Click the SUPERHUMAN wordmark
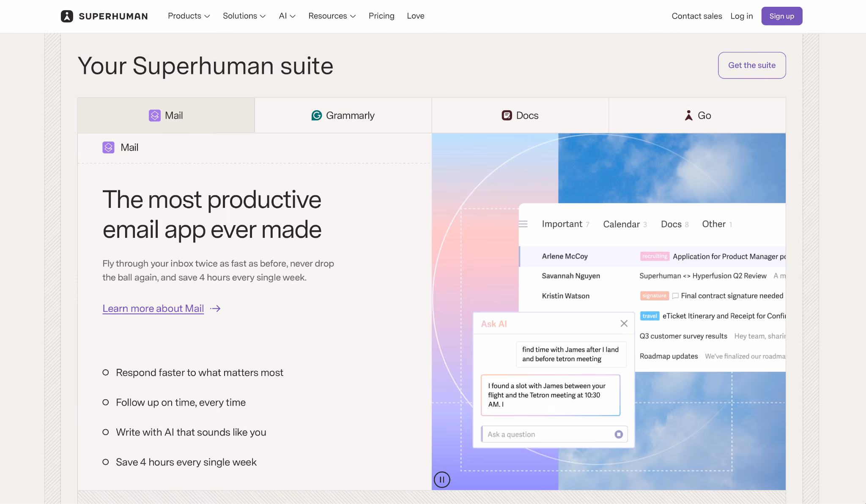This screenshot has width=866, height=504. click(x=113, y=16)
